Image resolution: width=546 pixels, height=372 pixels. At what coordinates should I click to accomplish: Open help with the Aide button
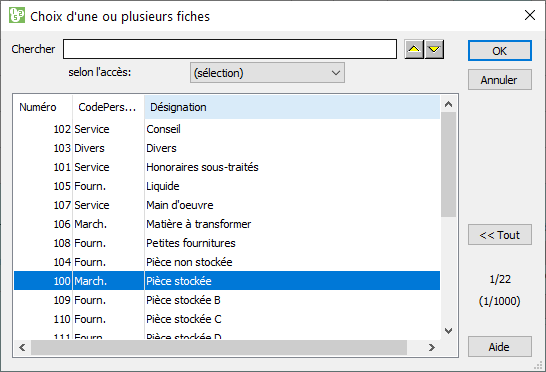[500, 347]
